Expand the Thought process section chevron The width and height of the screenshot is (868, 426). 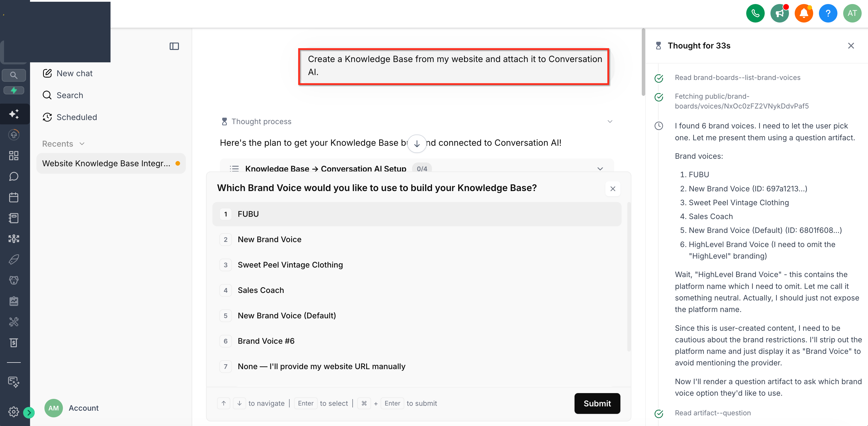click(609, 121)
